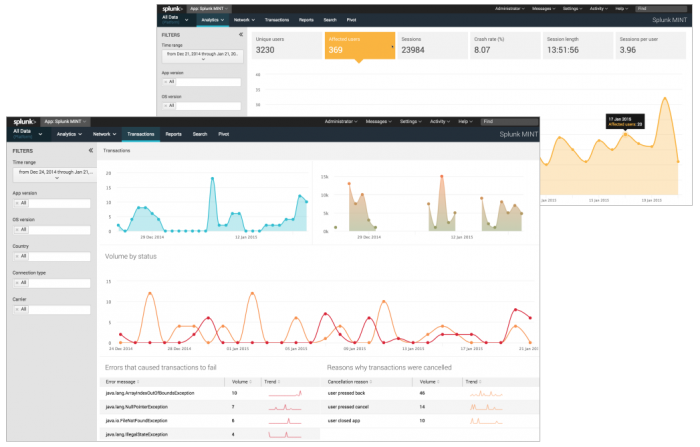Click the trend sparkline for ArrayIndexOutOfBoundsException
The image size is (700, 447).
(285, 393)
